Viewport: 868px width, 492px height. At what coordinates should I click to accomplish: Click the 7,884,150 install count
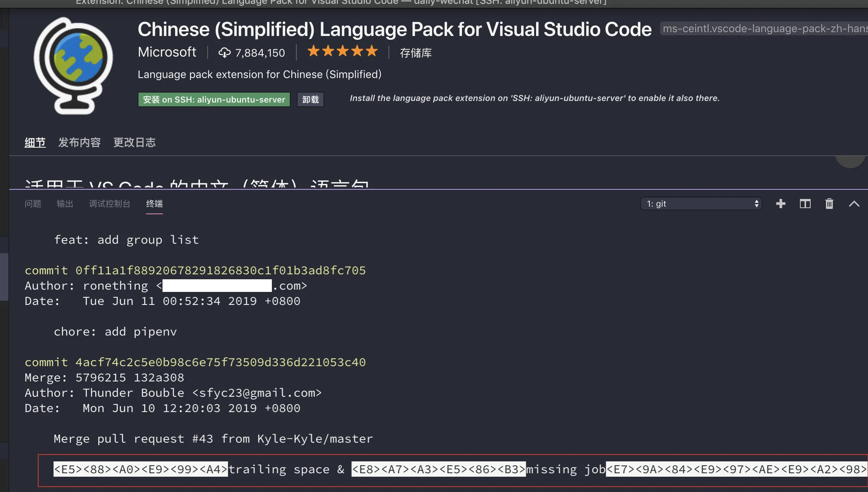tap(260, 53)
